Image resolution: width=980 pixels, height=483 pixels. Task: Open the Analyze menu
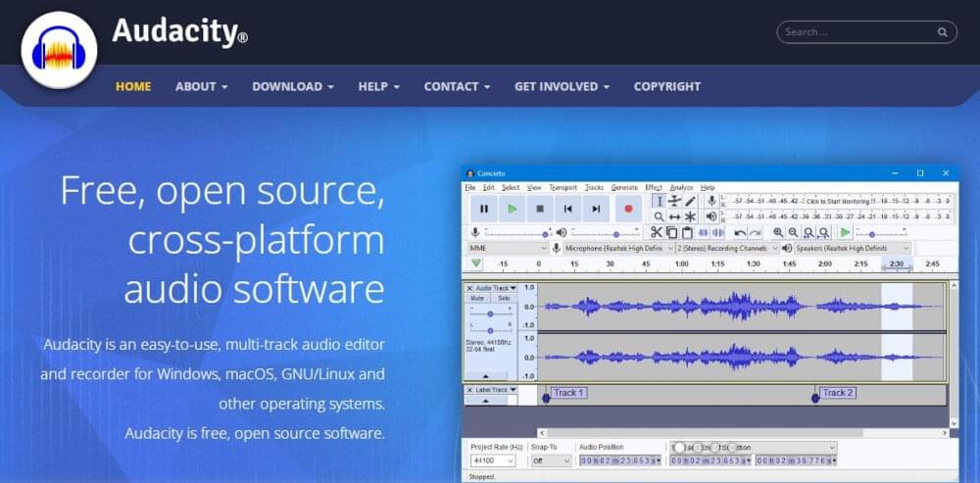coord(681,187)
